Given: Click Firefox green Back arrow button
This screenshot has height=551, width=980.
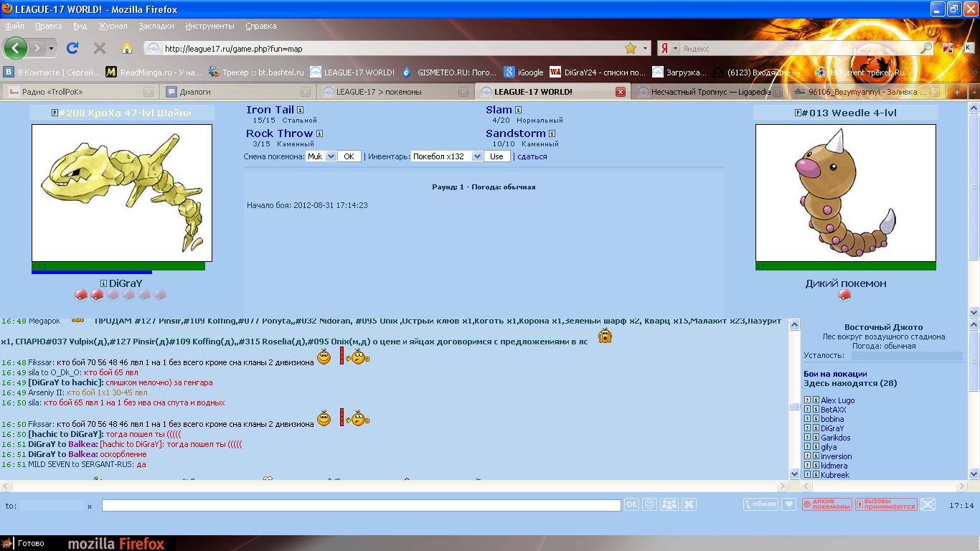Looking at the screenshot, I should (16, 48).
